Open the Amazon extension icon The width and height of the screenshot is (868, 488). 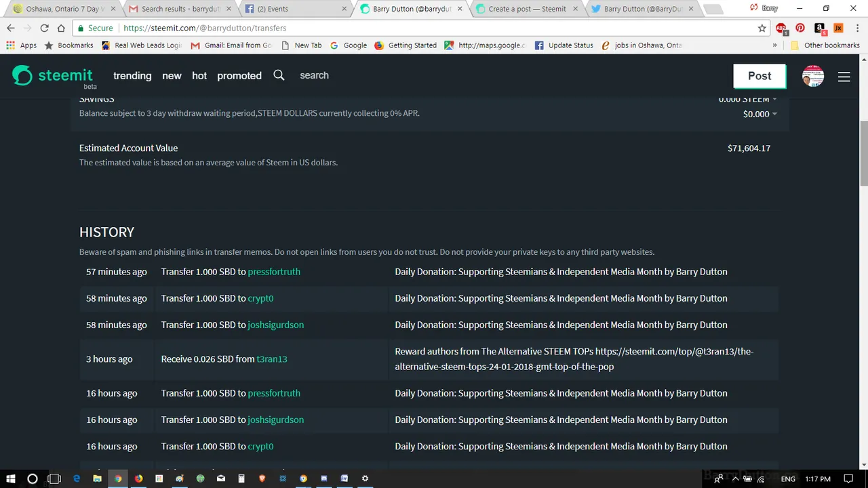(x=819, y=28)
